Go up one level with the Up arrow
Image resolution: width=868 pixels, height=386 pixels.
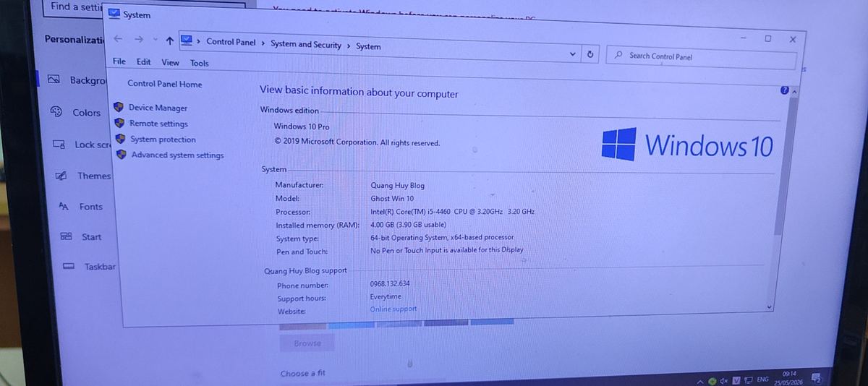tap(169, 40)
